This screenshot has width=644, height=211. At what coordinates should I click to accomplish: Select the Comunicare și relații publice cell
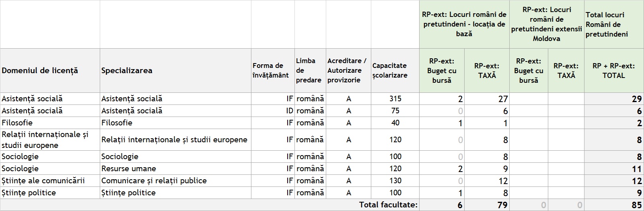pyautogui.click(x=175, y=180)
